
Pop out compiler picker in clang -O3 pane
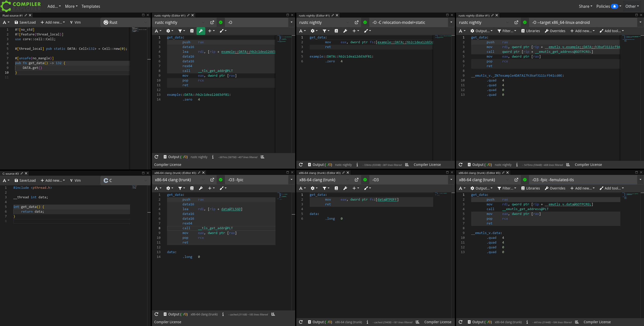coord(356,180)
